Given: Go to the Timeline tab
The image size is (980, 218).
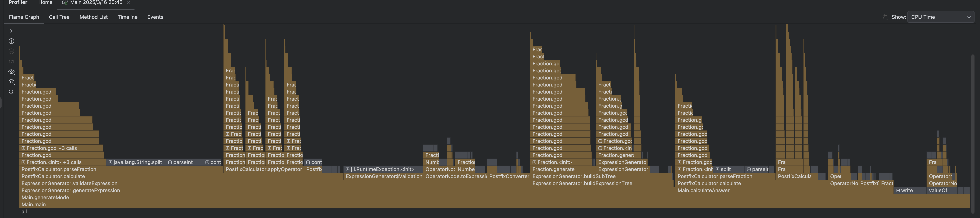Looking at the screenshot, I should (x=127, y=17).
